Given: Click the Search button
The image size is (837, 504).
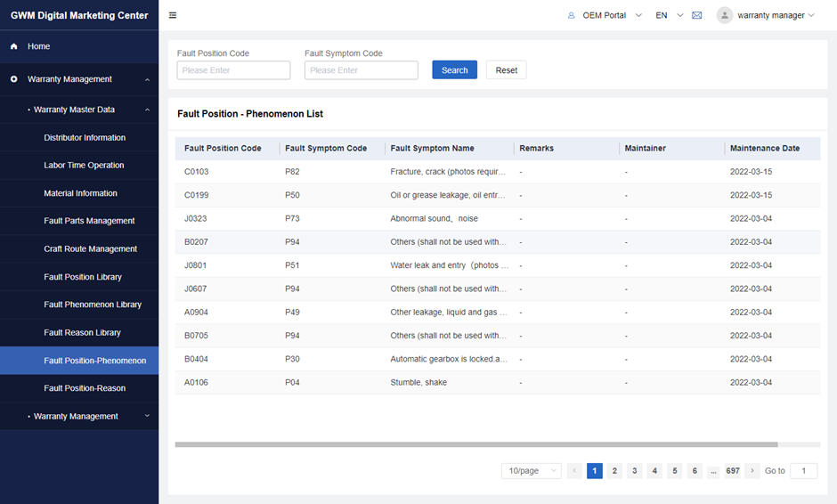Looking at the screenshot, I should (455, 70).
